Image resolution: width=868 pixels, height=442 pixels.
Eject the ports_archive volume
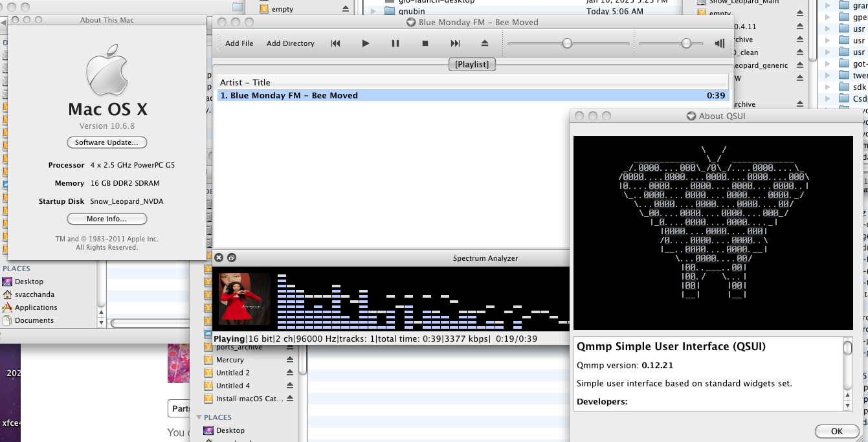click(x=290, y=346)
